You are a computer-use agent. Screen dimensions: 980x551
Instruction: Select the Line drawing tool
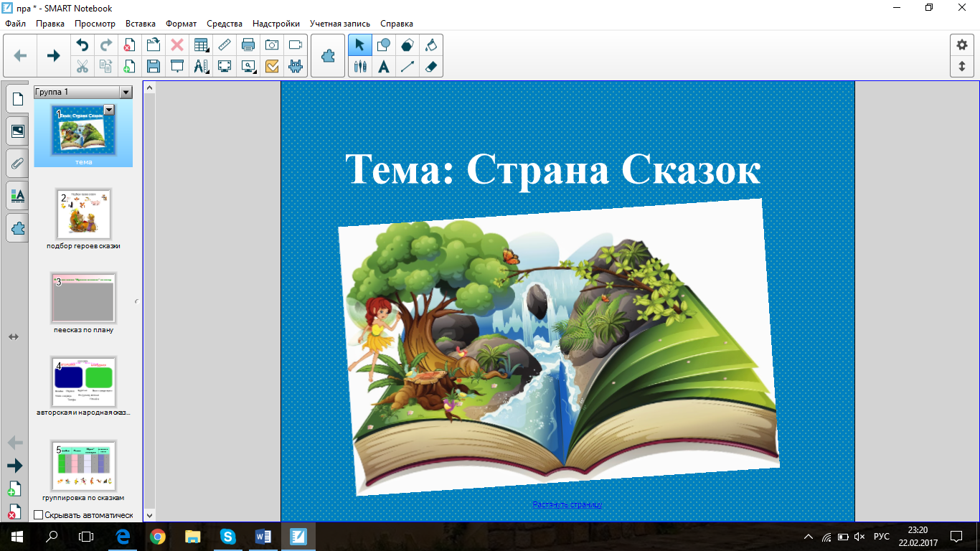click(x=407, y=67)
